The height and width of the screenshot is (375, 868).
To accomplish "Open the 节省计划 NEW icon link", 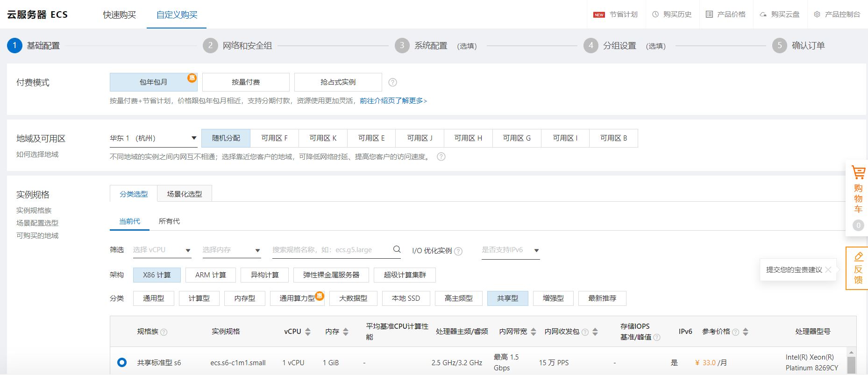I will 599,14.
